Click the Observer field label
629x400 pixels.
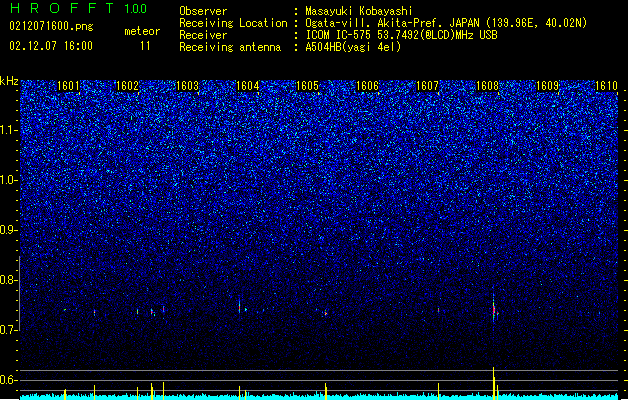point(203,11)
